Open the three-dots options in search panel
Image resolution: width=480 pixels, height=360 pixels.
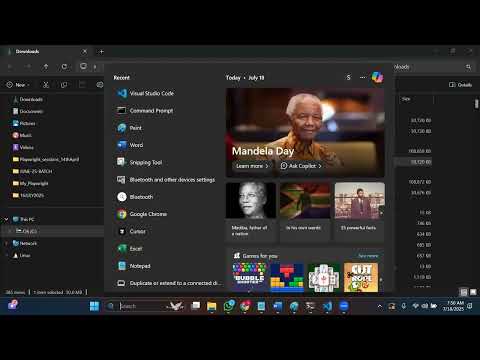(363, 77)
